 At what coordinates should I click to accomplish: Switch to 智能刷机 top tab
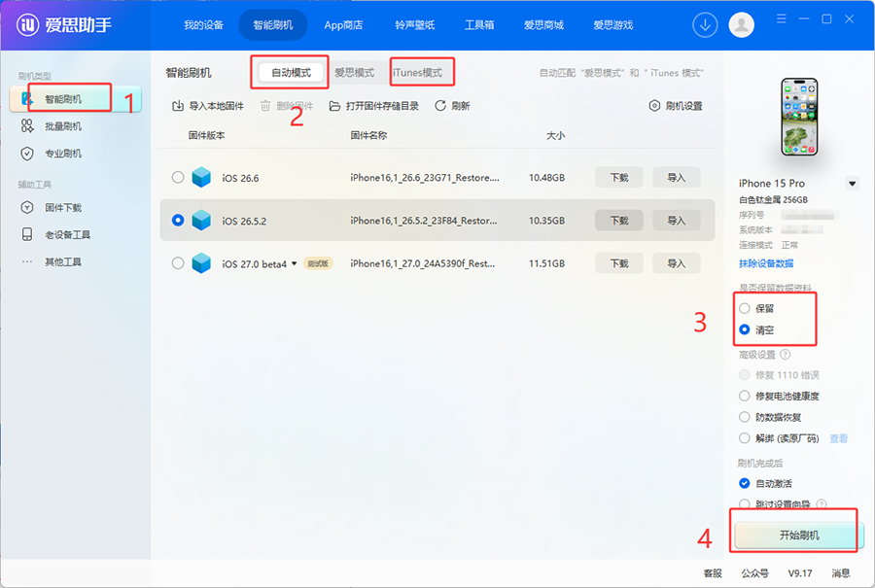tap(273, 25)
